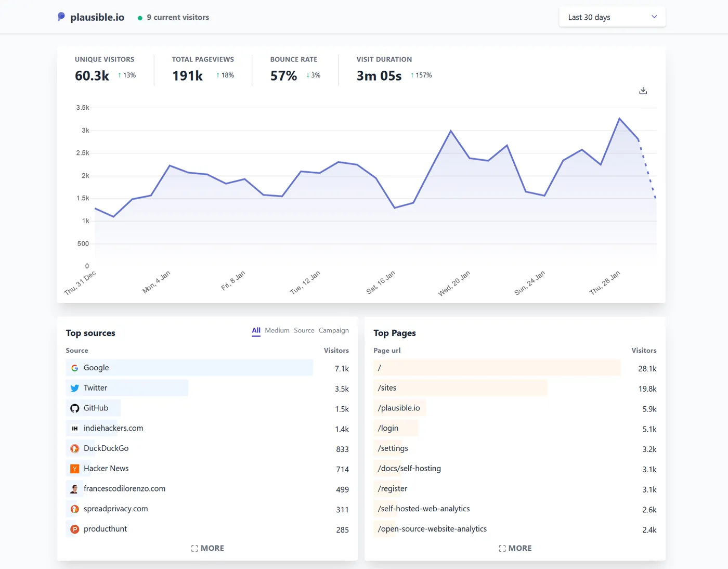
Task: Download chart data via export icon
Action: pos(643,91)
